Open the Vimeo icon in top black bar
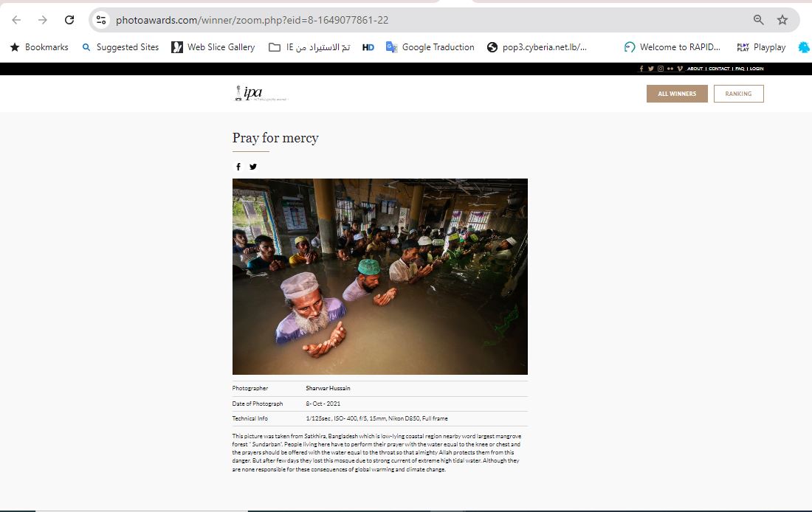Screen dimensions: 812x512 (x=680, y=69)
